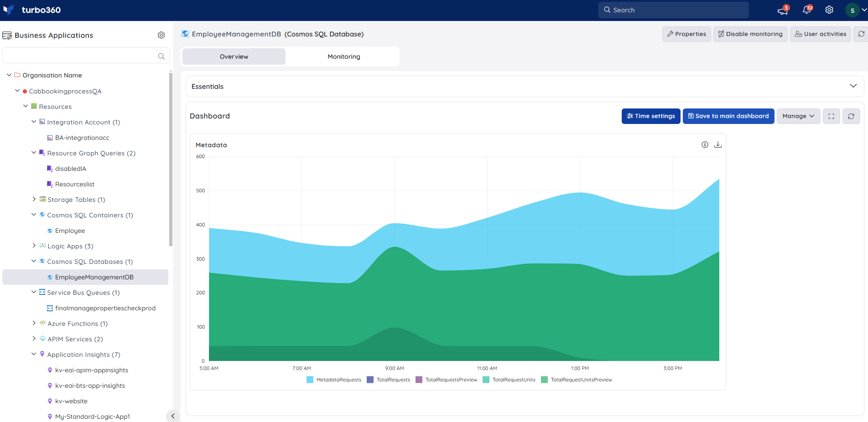
Task: Click the dashboard fullscreen icon
Action: click(832, 116)
